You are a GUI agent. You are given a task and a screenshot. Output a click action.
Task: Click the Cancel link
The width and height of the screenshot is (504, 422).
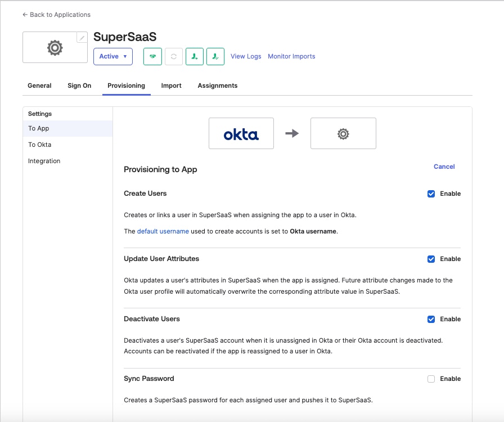click(444, 167)
